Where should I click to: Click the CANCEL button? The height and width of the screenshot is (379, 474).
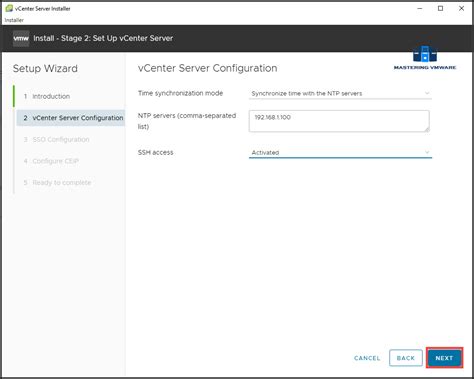tap(367, 358)
